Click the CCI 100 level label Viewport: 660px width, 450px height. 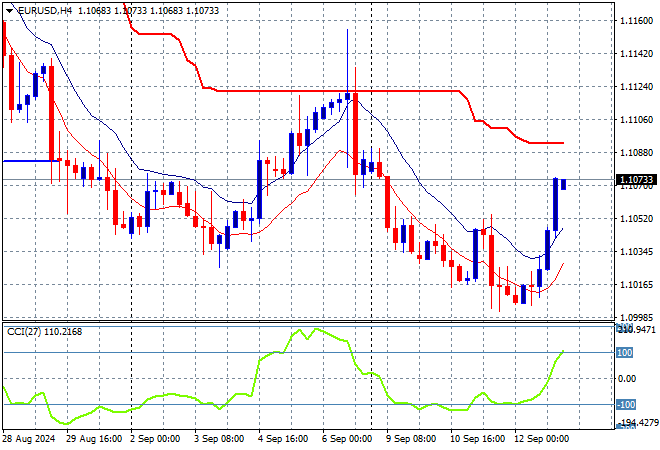(x=625, y=353)
